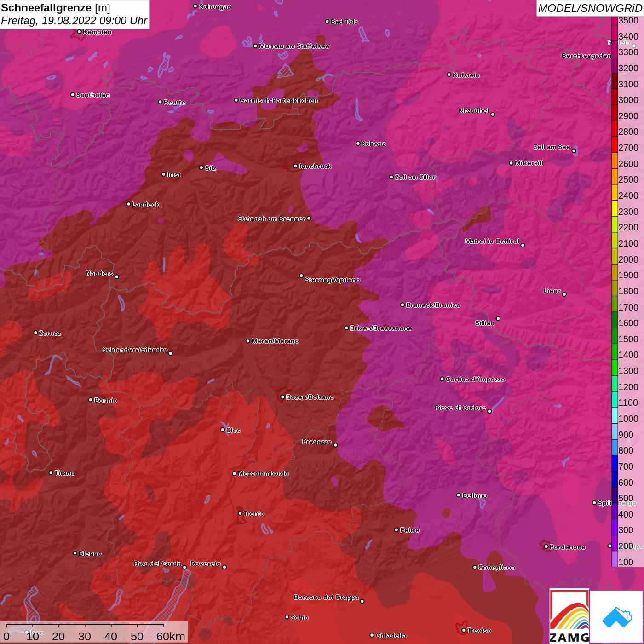Click the Landeck city marker
The image size is (644, 644).
tap(128, 204)
